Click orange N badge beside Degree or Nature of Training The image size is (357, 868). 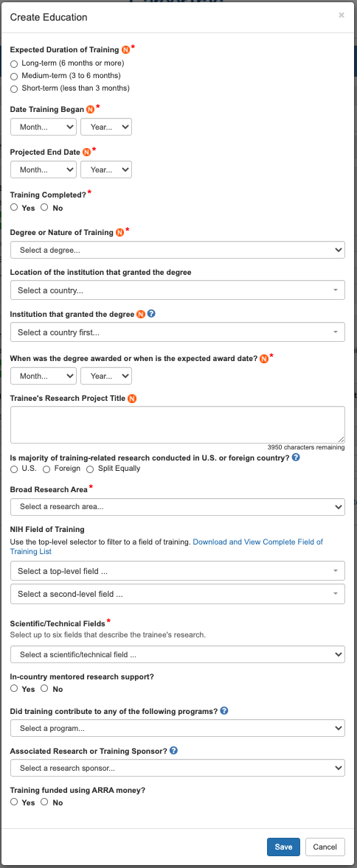[x=119, y=233]
